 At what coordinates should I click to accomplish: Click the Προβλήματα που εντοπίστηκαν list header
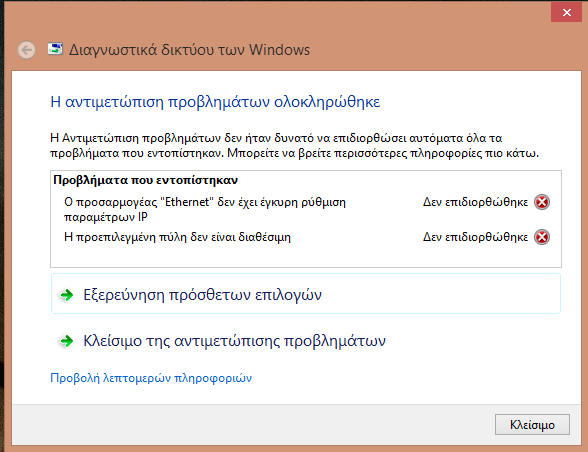(146, 180)
